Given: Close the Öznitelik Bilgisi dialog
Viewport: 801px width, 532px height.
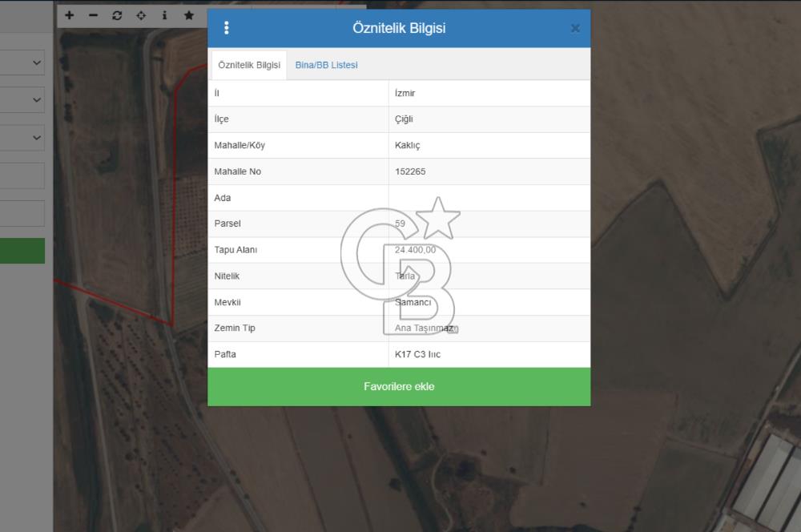Looking at the screenshot, I should [575, 28].
